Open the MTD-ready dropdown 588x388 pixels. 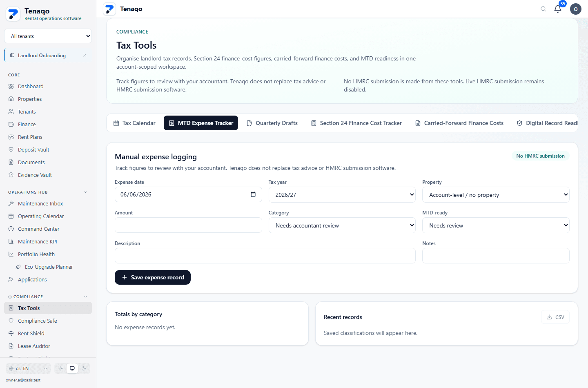496,225
